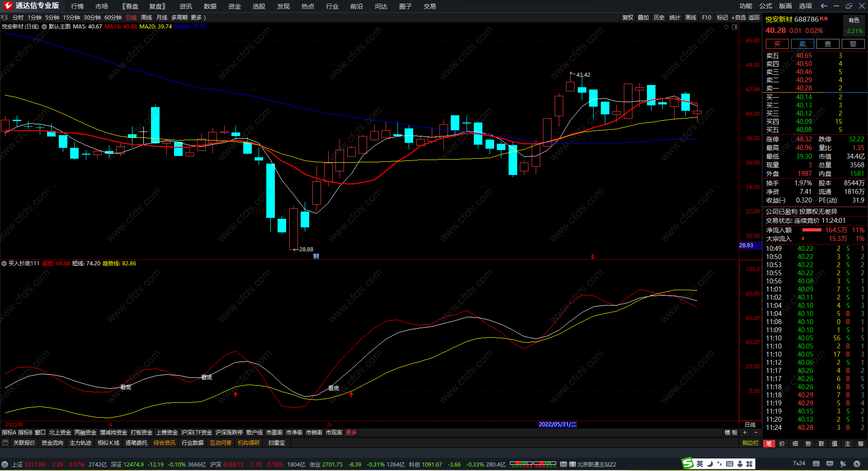Viewport: 868px width, 471px height.
Task: Switch chart period to 15分钟
Action: click(71, 18)
